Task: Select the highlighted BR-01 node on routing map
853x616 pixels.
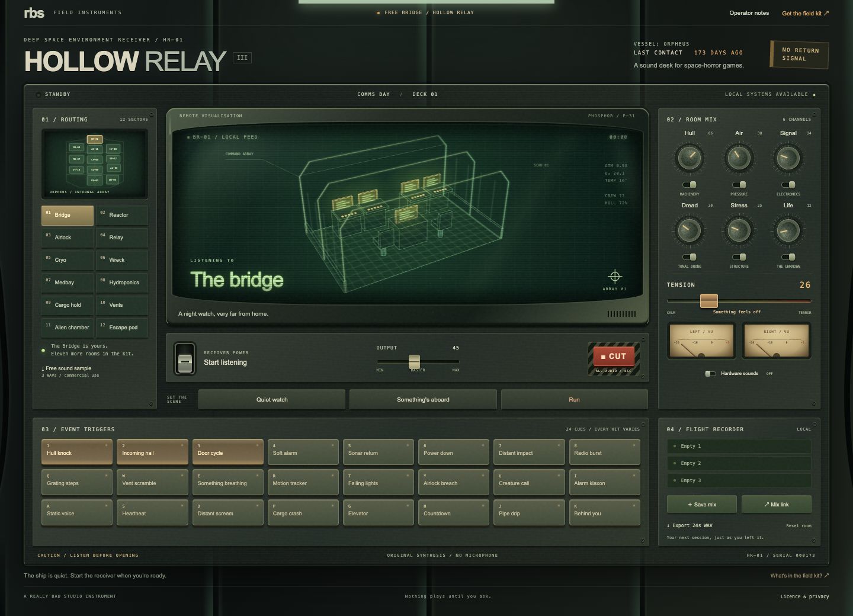Action: coord(95,139)
